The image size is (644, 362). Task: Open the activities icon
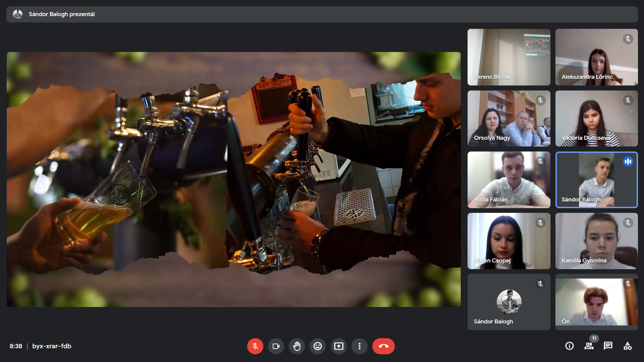coord(627,346)
